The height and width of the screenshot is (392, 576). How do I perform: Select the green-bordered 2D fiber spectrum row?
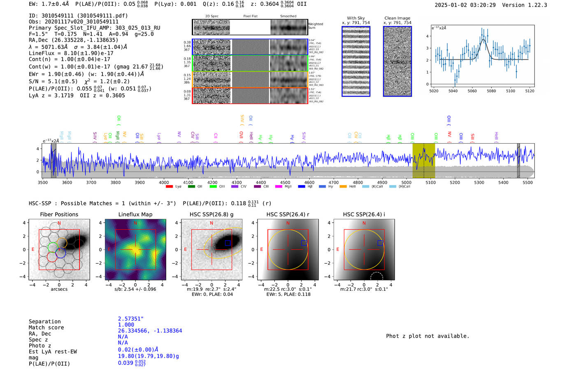tap(250, 63)
